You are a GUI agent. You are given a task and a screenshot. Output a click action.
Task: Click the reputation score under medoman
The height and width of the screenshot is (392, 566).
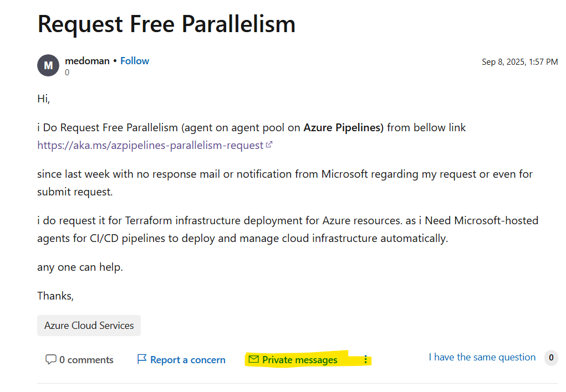[x=67, y=73]
